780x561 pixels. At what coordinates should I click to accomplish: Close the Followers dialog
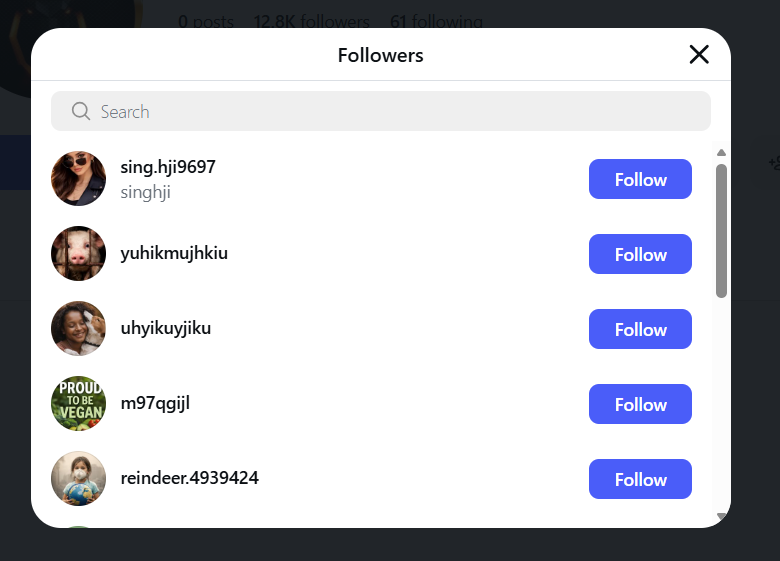pos(699,55)
